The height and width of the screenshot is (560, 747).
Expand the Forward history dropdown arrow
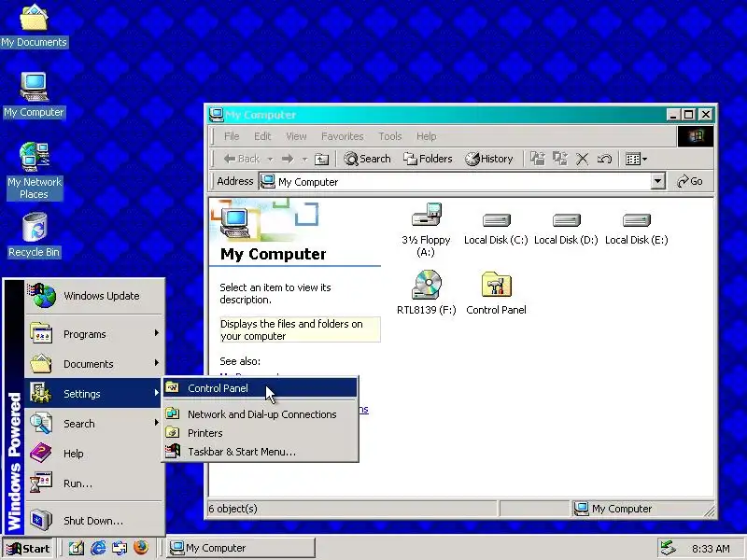coord(305,159)
